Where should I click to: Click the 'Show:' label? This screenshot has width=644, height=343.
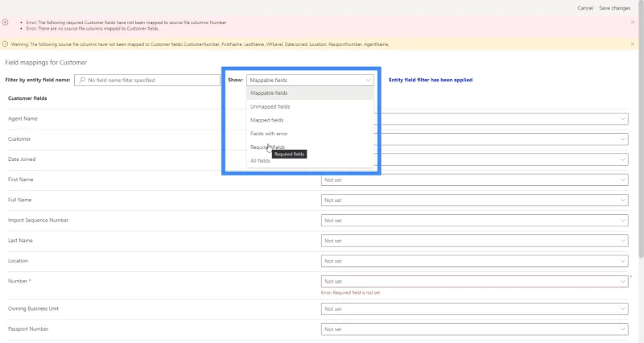pyautogui.click(x=235, y=80)
